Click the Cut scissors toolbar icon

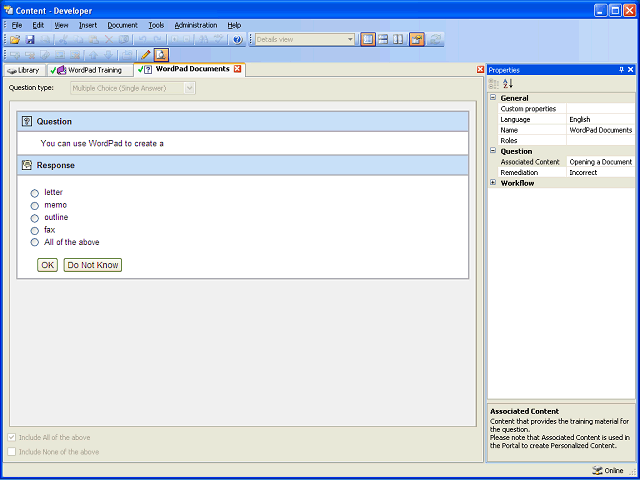[x=63, y=40]
